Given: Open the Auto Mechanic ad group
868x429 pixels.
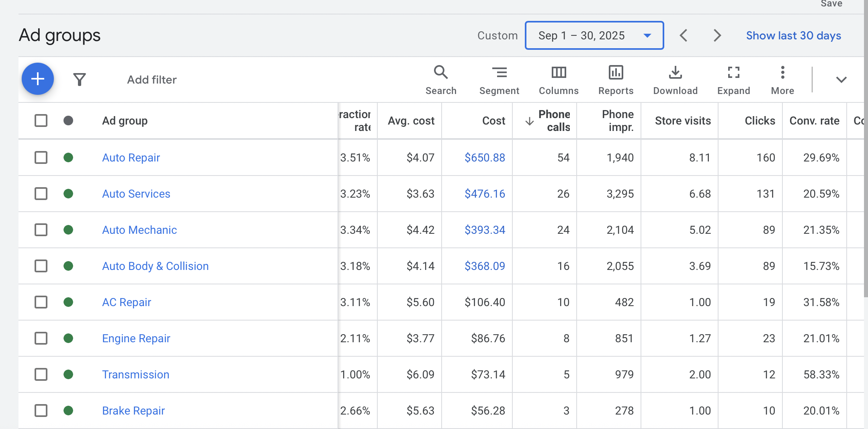Looking at the screenshot, I should pyautogui.click(x=139, y=230).
